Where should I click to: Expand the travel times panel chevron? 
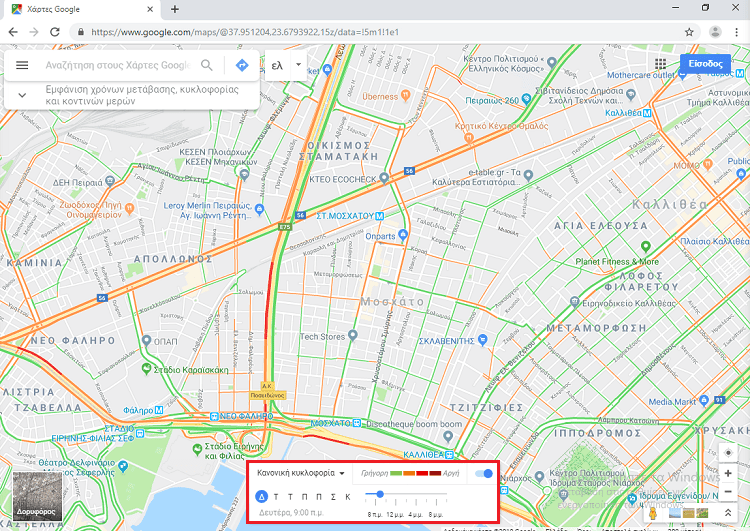22,95
